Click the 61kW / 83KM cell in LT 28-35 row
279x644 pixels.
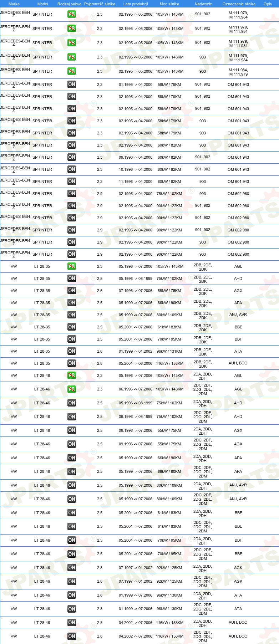pos(169,327)
